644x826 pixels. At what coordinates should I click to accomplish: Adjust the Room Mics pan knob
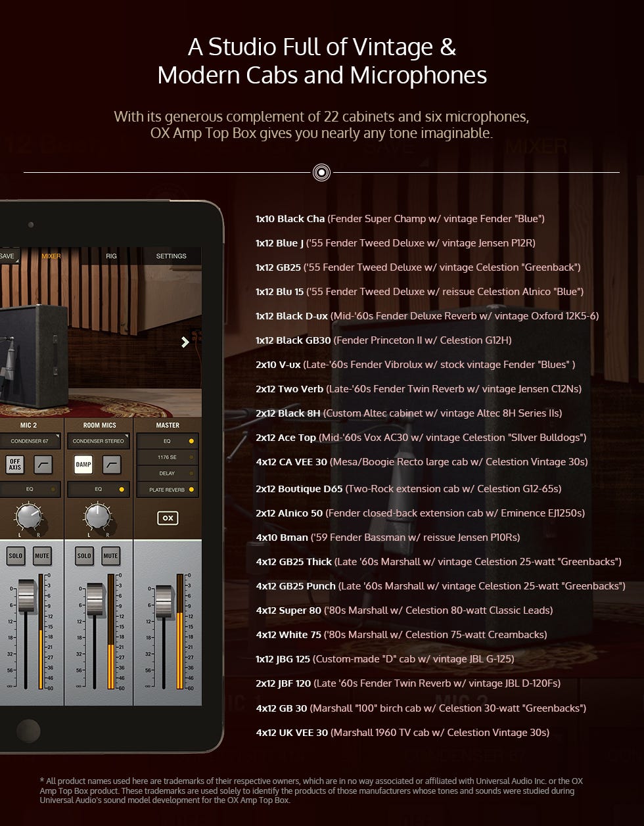click(x=98, y=517)
